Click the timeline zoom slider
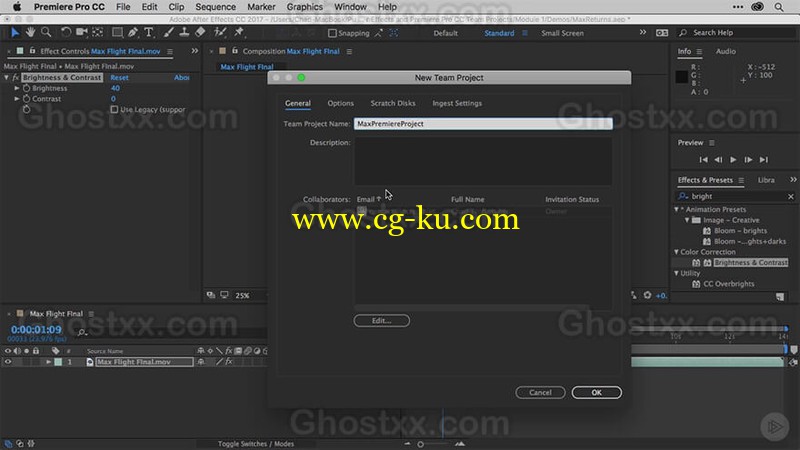Viewport: 800px width, 450px height. coord(420,444)
